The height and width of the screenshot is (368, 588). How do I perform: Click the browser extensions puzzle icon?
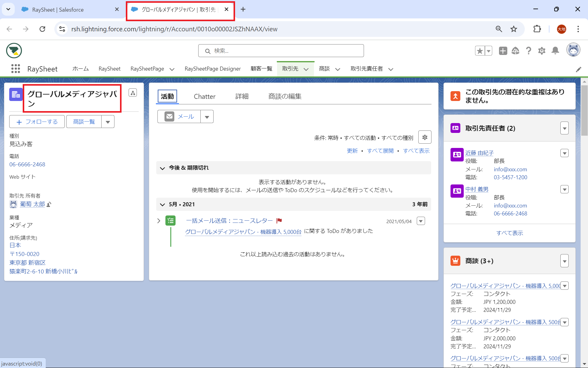tap(537, 29)
